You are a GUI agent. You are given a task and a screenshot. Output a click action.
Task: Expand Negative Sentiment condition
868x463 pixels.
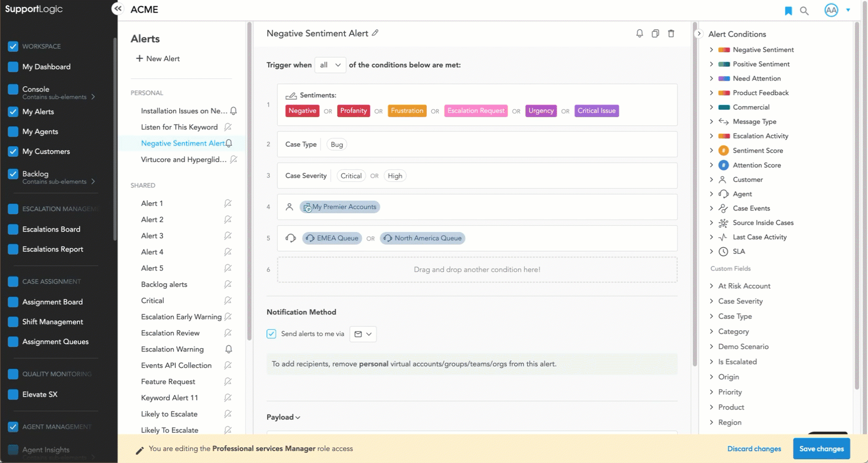[712, 50]
